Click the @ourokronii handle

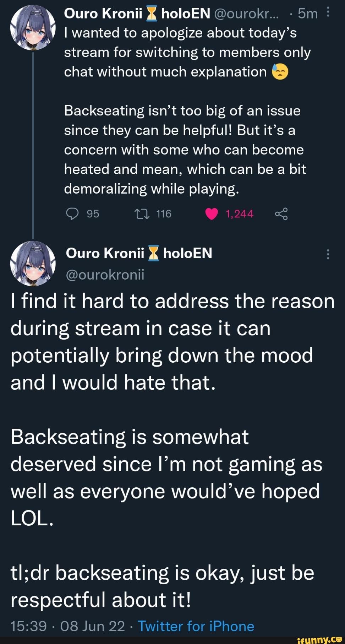tap(105, 275)
